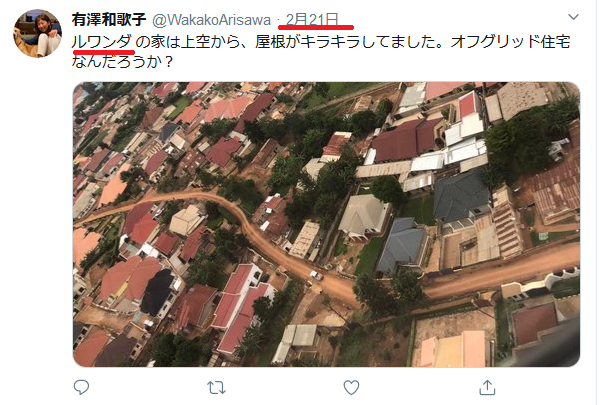This screenshot has width=600, height=405.
Task: Click the @WakakoArisawa handle
Action: pyautogui.click(x=212, y=20)
